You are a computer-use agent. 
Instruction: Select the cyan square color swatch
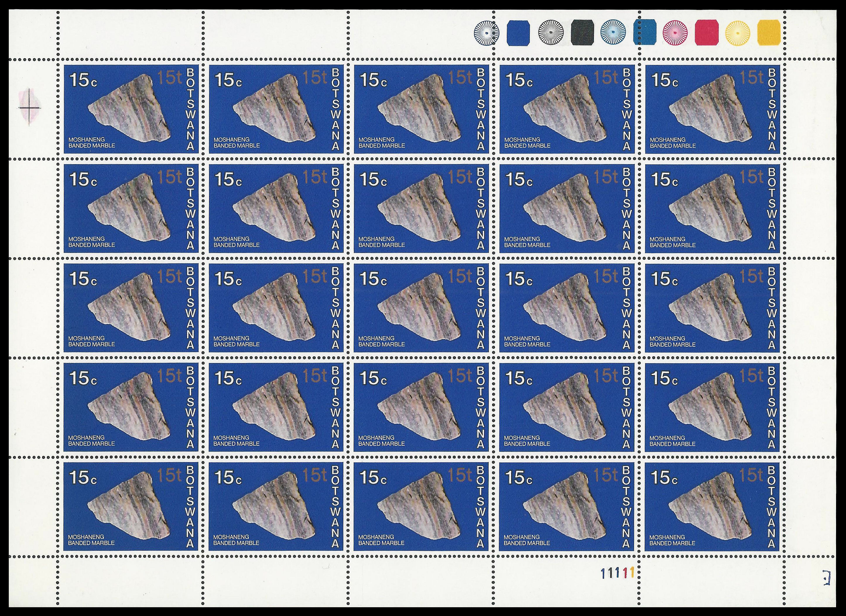click(x=645, y=32)
